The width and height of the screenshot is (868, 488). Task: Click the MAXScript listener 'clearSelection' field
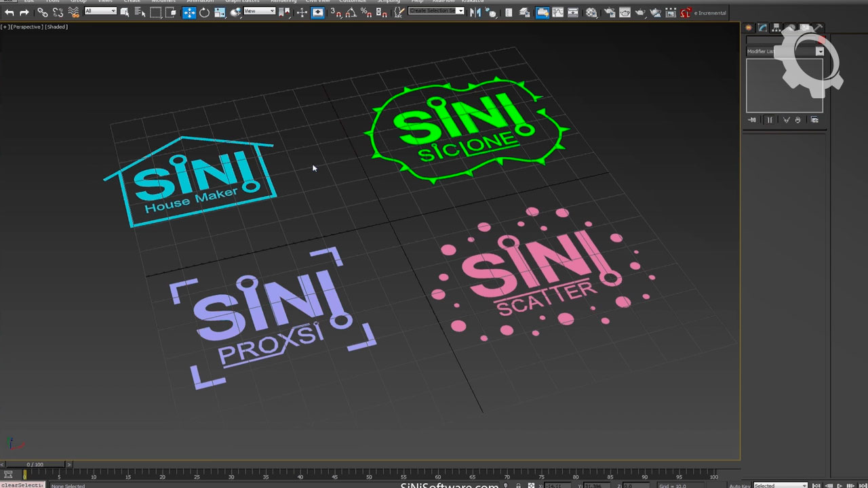tap(22, 485)
